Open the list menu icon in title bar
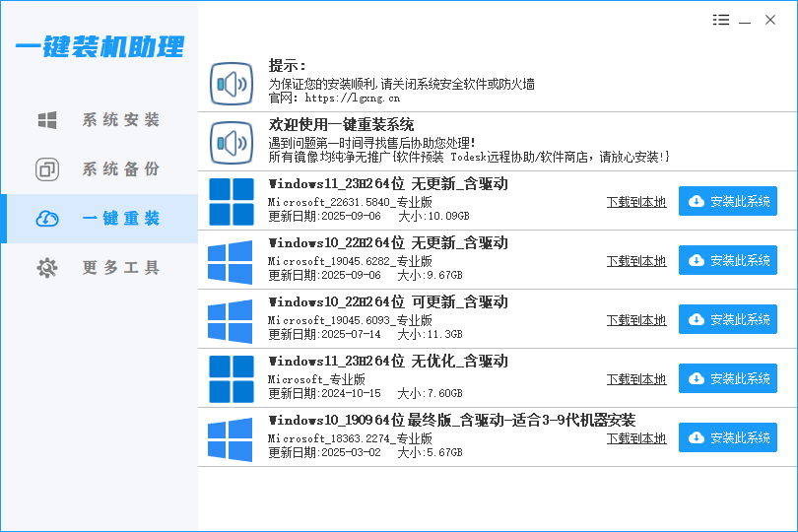This screenshot has height=532, width=798. click(x=721, y=20)
